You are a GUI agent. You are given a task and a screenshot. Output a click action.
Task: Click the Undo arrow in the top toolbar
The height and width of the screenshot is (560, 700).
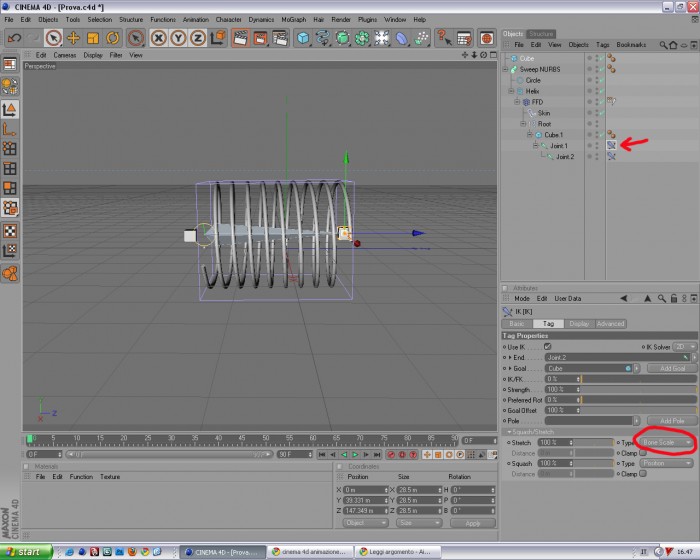pos(14,38)
